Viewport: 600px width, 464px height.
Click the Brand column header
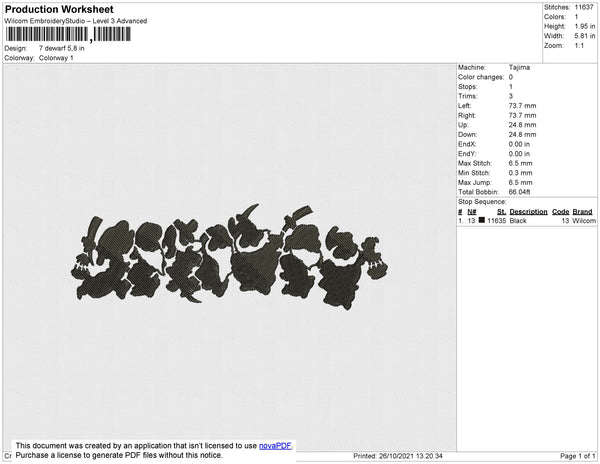[582, 212]
